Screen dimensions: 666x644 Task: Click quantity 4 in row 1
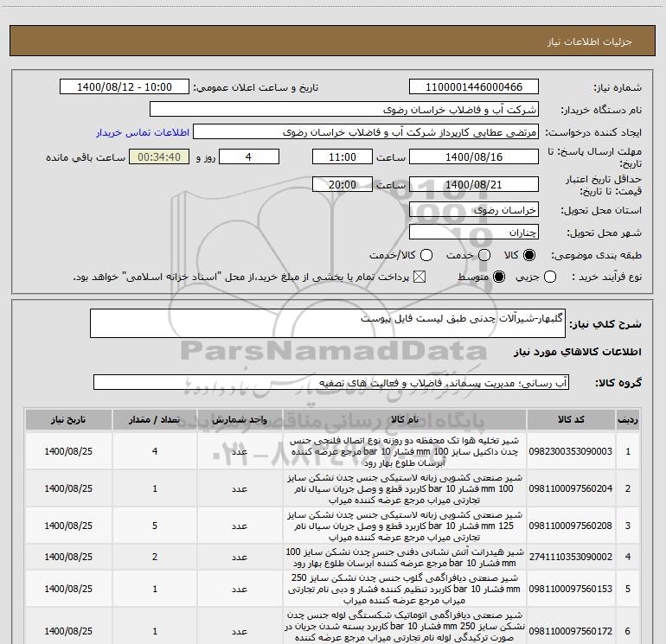tap(155, 451)
